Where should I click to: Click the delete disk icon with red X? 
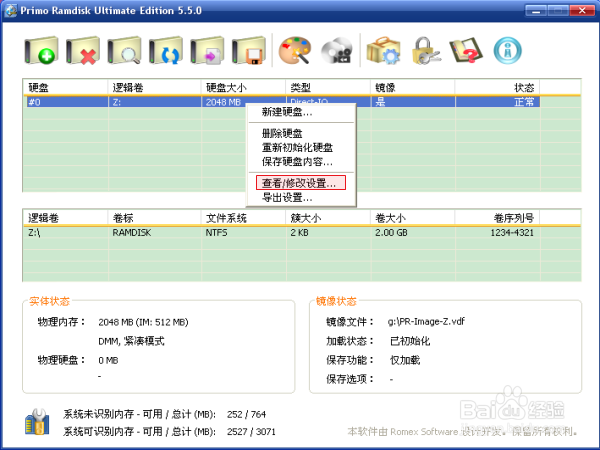pos(82,51)
